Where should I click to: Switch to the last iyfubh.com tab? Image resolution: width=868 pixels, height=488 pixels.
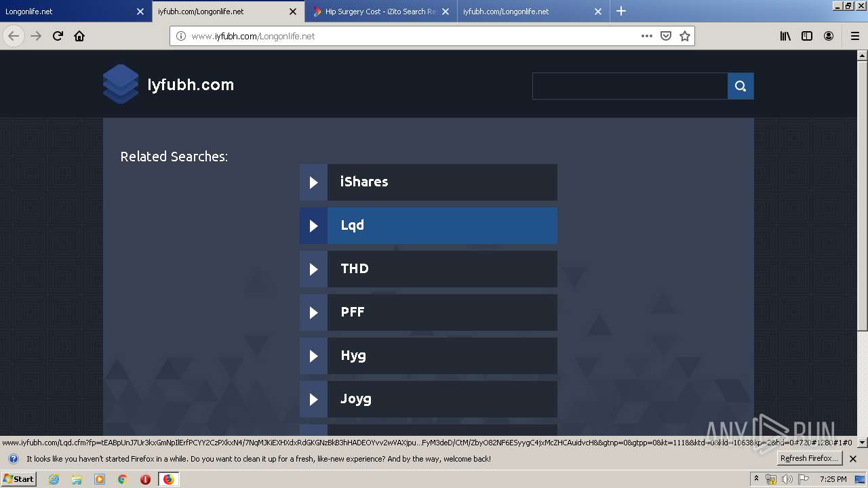tap(534, 11)
